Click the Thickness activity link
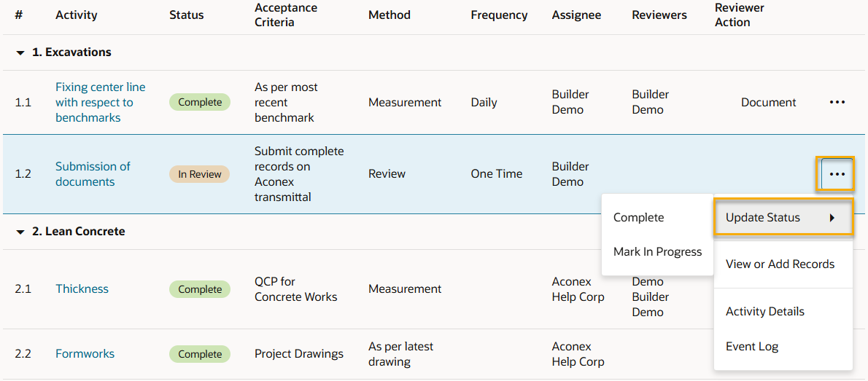 [x=82, y=289]
